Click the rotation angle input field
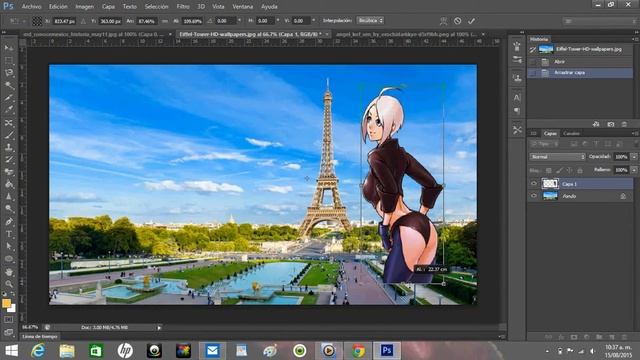Screen dimensions: 640x360 (x=225, y=20)
